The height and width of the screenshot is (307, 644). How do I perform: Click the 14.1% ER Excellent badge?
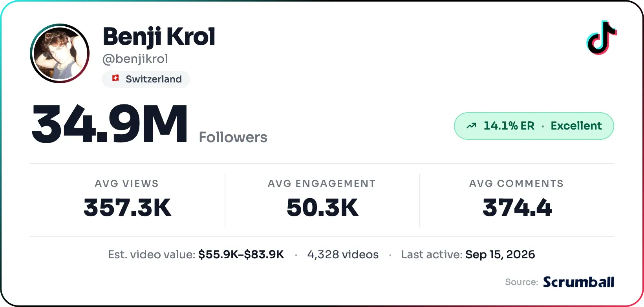pyautogui.click(x=534, y=126)
